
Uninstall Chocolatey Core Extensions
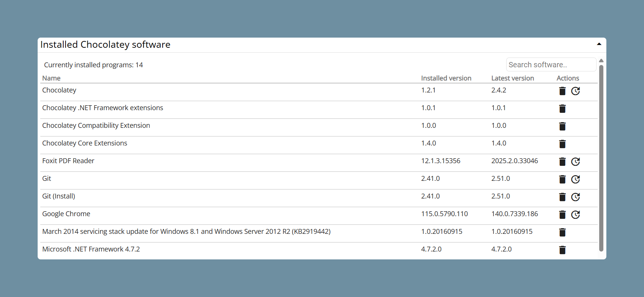point(562,144)
